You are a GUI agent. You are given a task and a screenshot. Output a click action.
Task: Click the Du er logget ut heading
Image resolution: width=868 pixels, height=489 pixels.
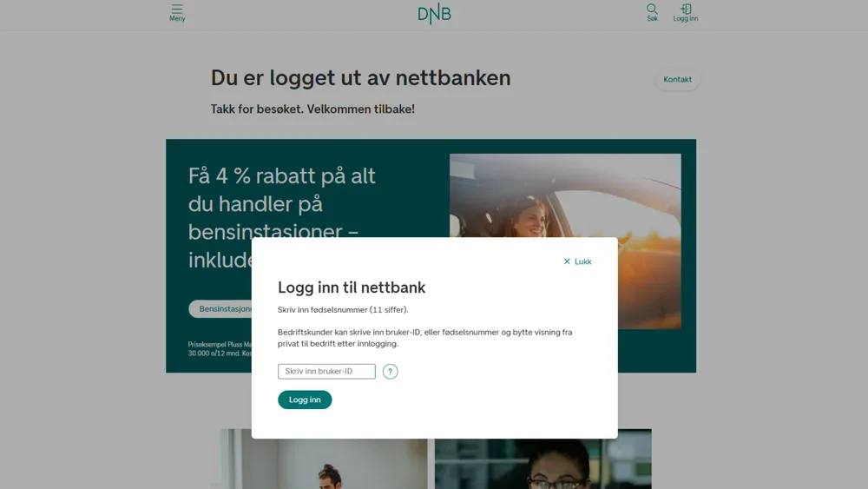click(x=360, y=78)
